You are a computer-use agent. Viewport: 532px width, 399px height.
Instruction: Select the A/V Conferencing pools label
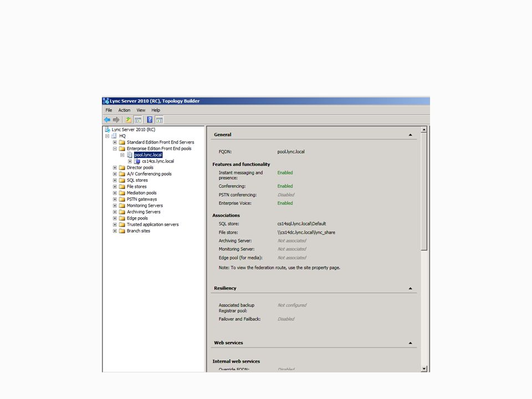click(149, 173)
